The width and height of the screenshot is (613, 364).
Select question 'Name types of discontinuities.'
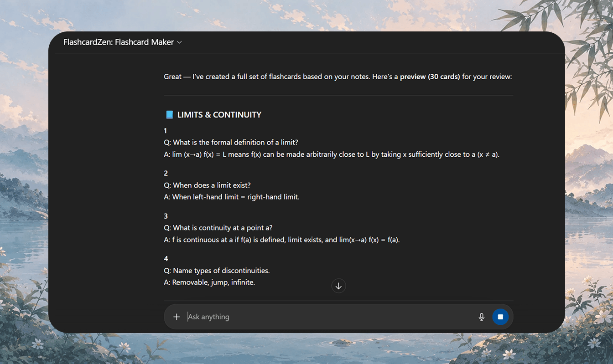(217, 271)
